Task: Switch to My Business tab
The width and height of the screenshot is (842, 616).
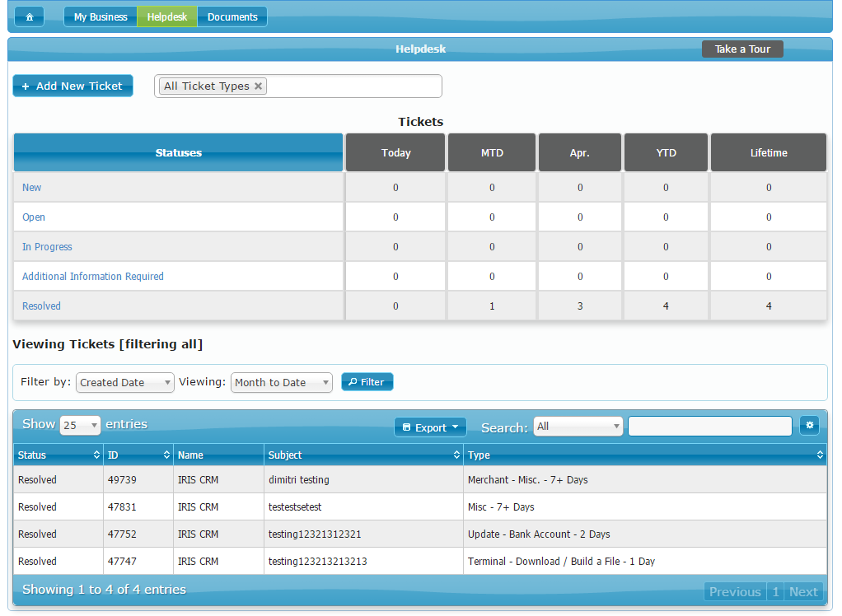Action: coord(101,17)
